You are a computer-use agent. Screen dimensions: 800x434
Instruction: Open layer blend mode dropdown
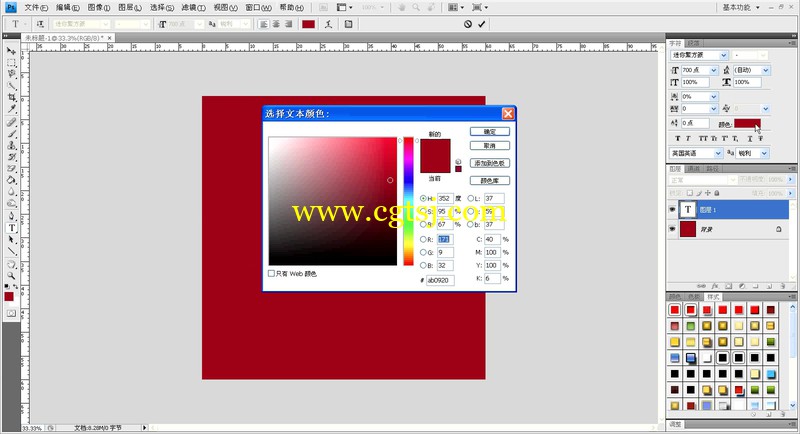click(703, 180)
